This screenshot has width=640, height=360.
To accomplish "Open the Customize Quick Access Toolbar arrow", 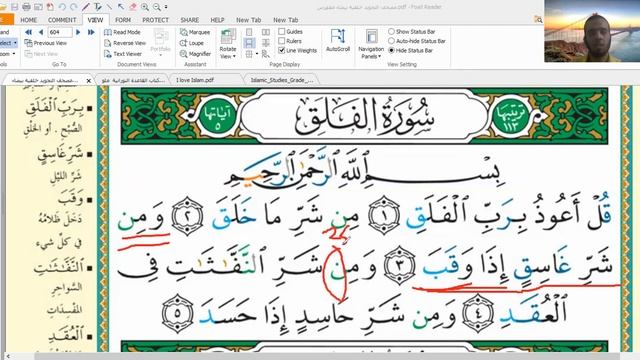I will tap(166, 7).
